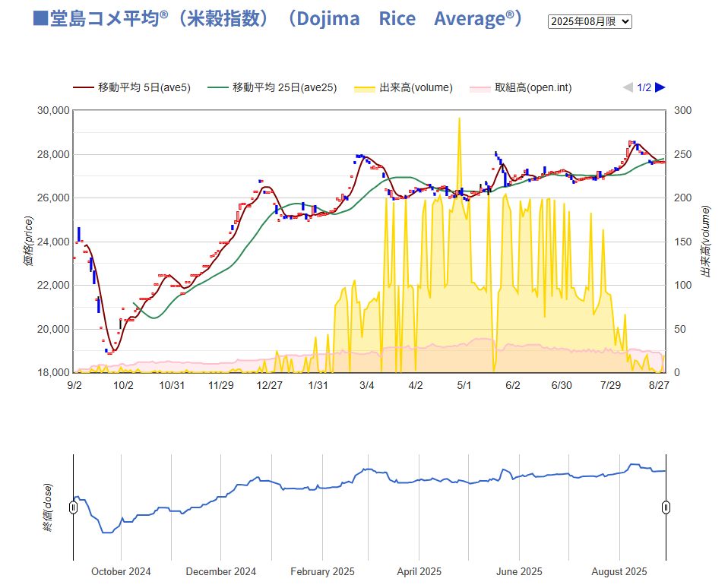Click the 7/29 date label on x-axis
This screenshot has height=588, width=728.
(x=610, y=385)
